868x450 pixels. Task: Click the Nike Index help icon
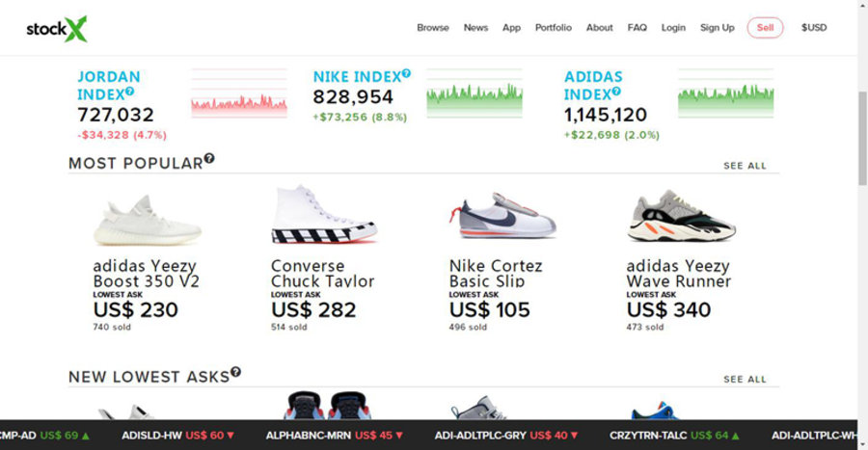coord(406,73)
